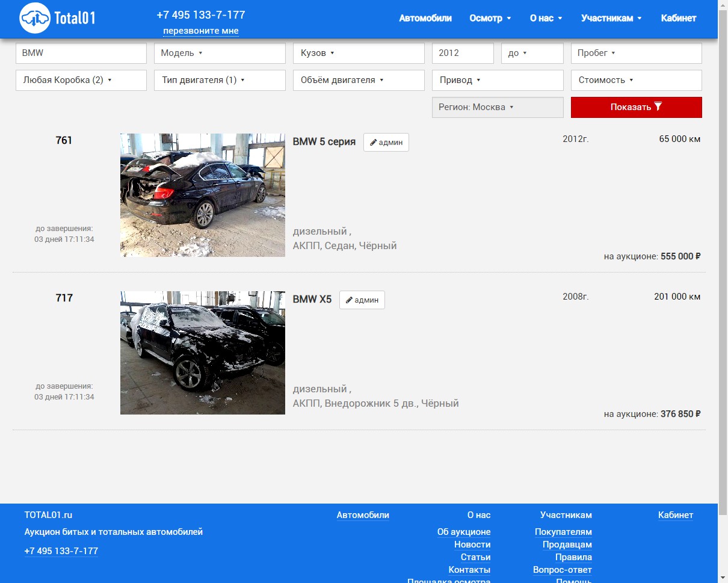
Task: Click the footer phone number link
Action: click(x=61, y=551)
